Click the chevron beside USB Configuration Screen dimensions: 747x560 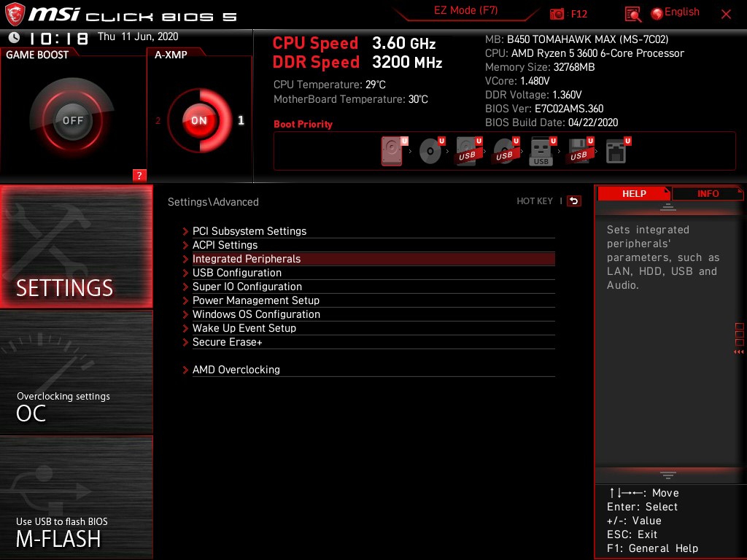tap(186, 273)
